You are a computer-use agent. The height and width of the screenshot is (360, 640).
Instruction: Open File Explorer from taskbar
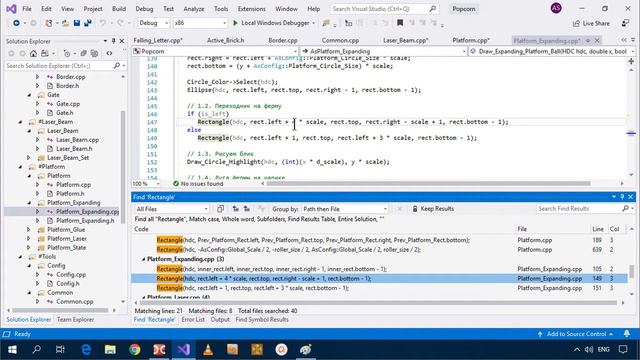coord(110,349)
